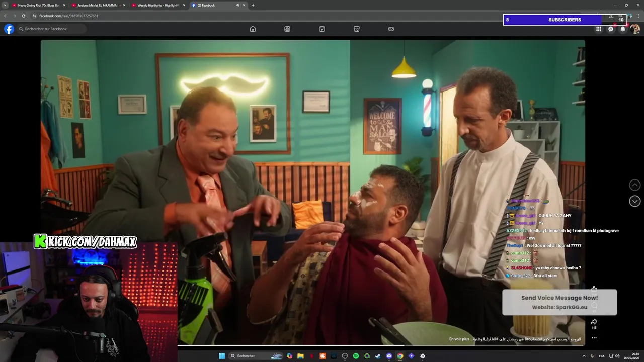This screenshot has width=644, height=362.
Task: Focus the Rechercher sur Facebook field
Action: (x=51, y=29)
